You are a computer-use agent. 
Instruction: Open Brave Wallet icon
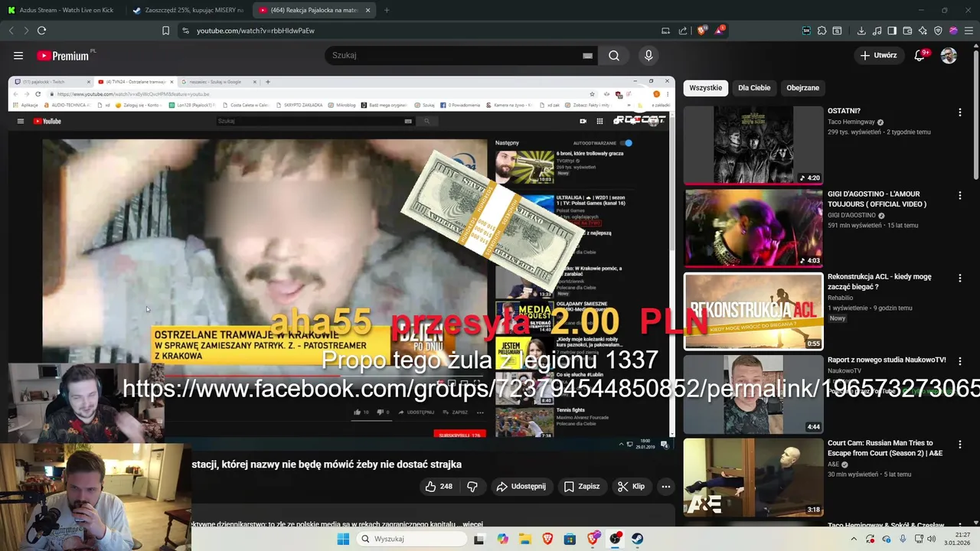pos(907,31)
